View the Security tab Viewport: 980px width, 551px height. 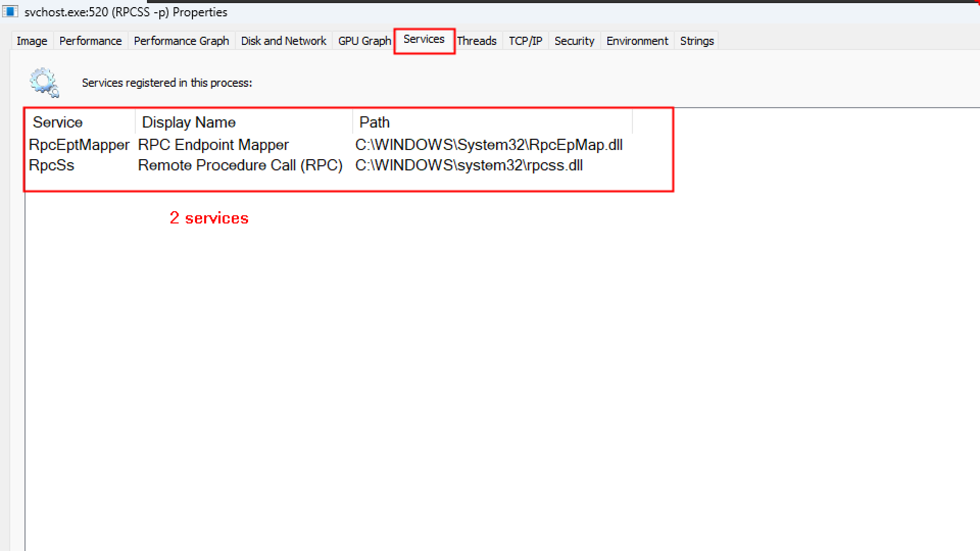tap(574, 41)
